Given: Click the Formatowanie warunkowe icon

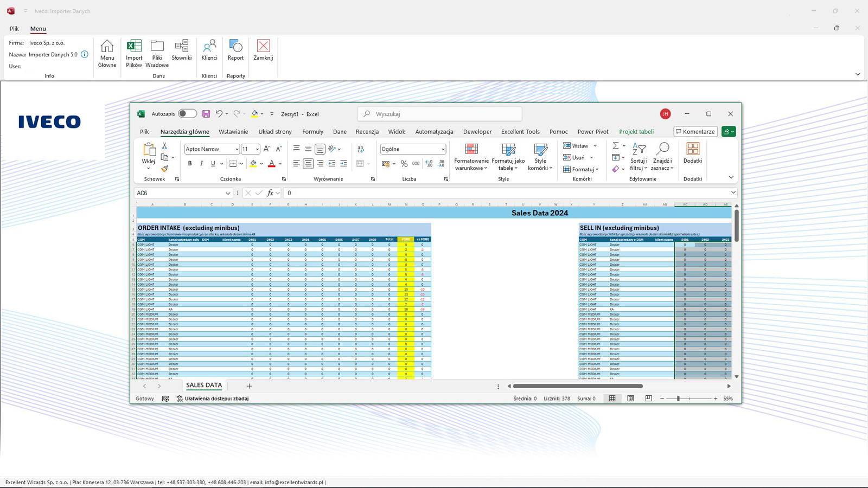Looking at the screenshot, I should pos(471,157).
